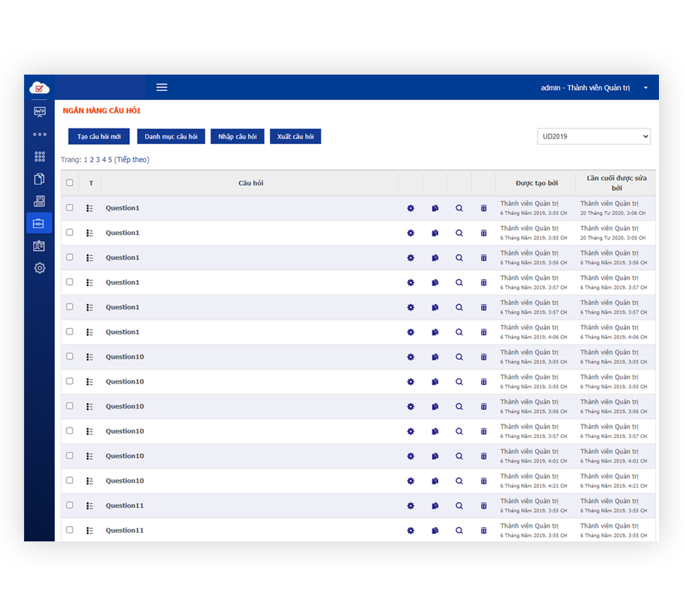Click NGÂN HÀNG CÂU HỎI page heading

point(101,110)
